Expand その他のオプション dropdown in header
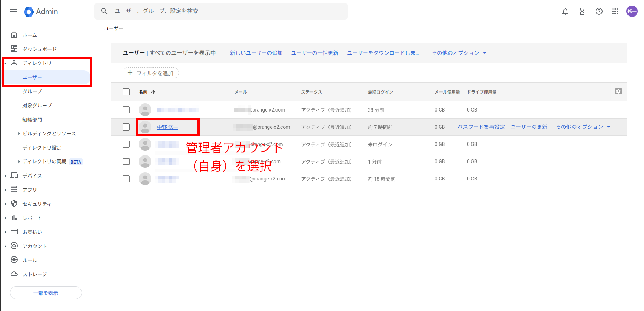The width and height of the screenshot is (644, 311). (459, 53)
